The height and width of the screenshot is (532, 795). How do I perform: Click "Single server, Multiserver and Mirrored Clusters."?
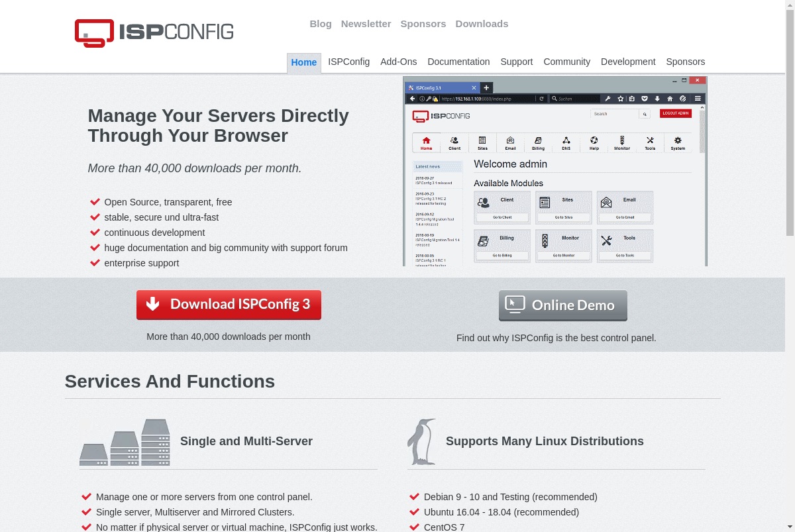[x=195, y=512]
